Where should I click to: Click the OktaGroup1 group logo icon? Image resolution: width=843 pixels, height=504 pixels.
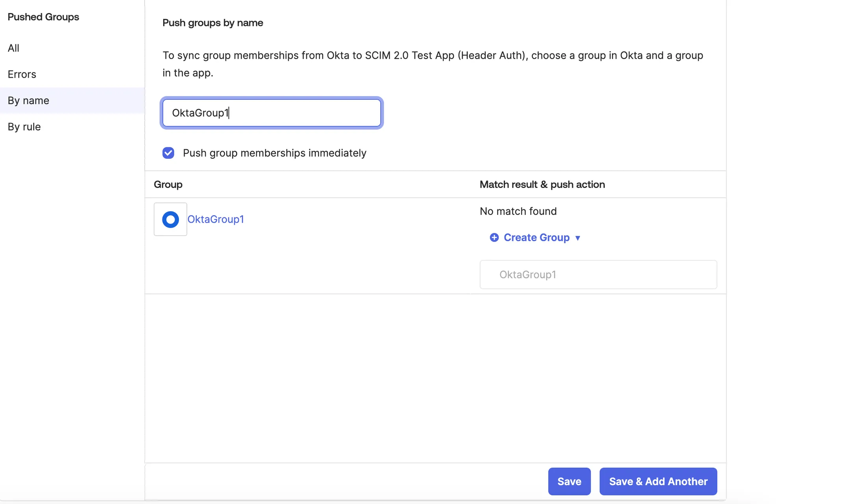point(170,219)
